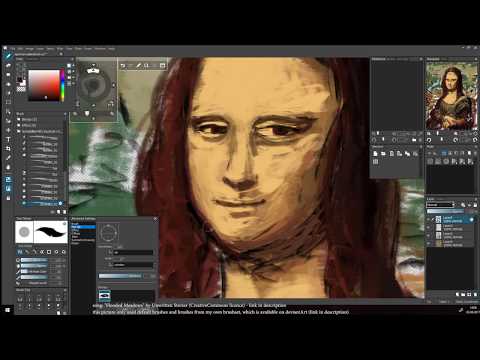Open the Layer panel menu
480x360 pixels.
476,199
